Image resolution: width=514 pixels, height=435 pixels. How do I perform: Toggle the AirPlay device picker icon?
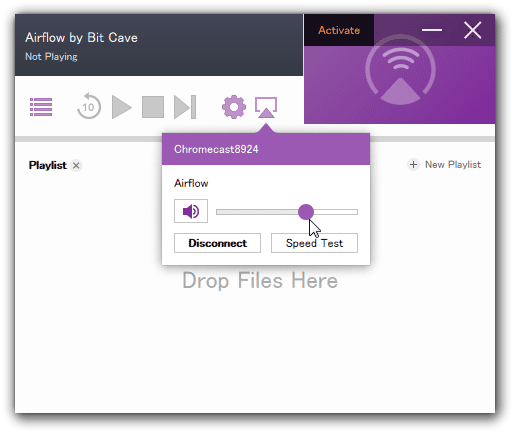tap(266, 107)
